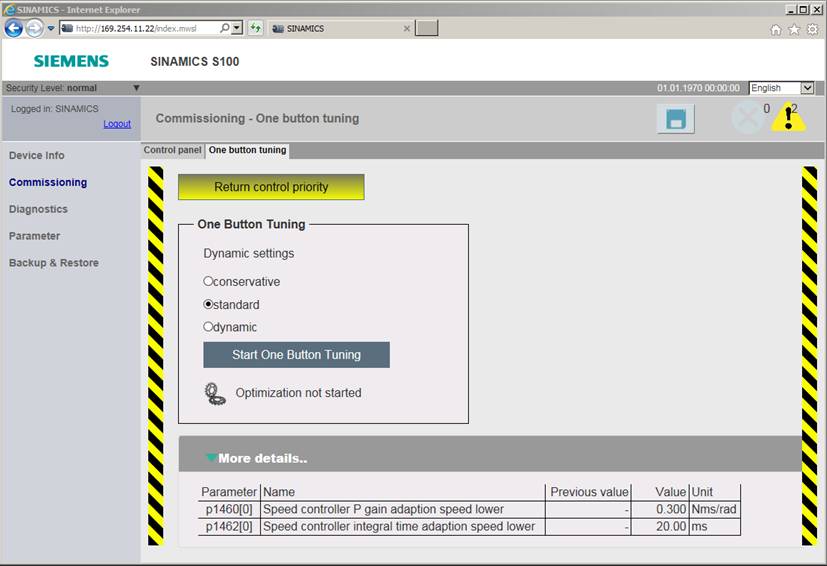The image size is (827, 566).
Task: Click the value 0.300 cell
Action: (660, 510)
